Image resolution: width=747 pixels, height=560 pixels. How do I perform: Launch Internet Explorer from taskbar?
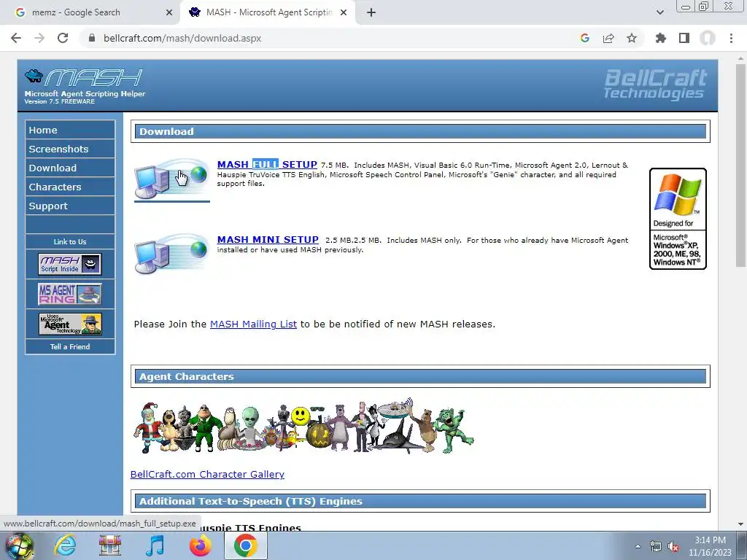point(65,545)
